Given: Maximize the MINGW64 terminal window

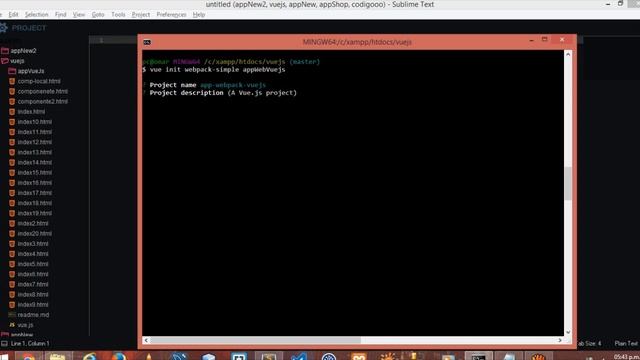Looking at the screenshot, I should pyautogui.click(x=544, y=40).
